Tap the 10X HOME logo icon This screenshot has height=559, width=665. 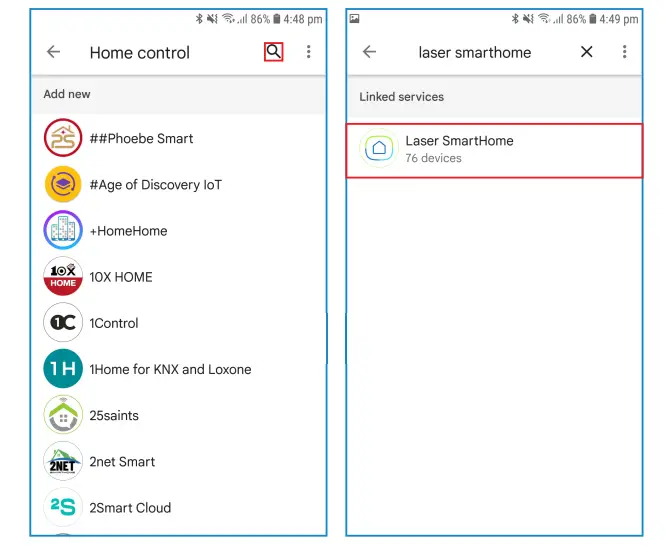tap(63, 276)
